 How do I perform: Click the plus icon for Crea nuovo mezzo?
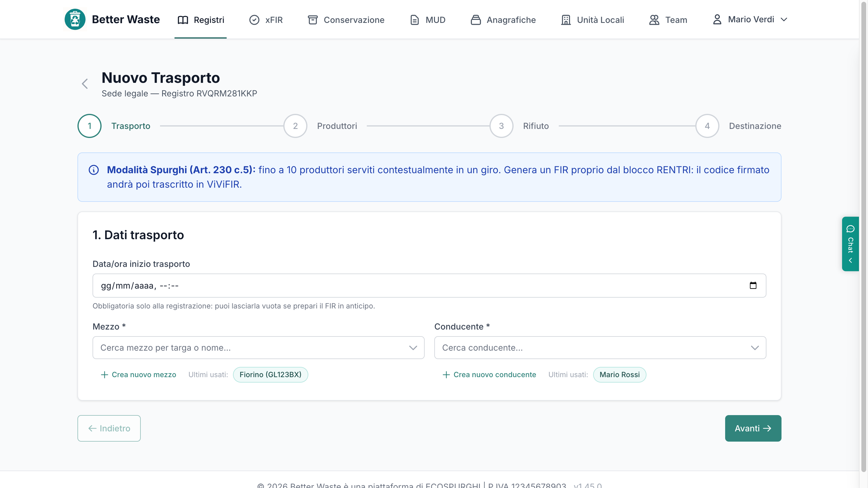(105, 375)
